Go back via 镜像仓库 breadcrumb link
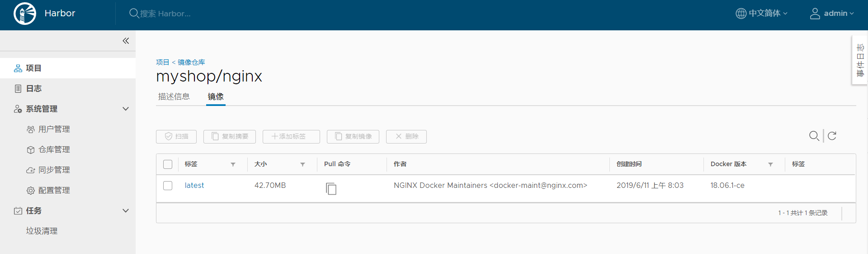The image size is (868, 254). coord(191,62)
